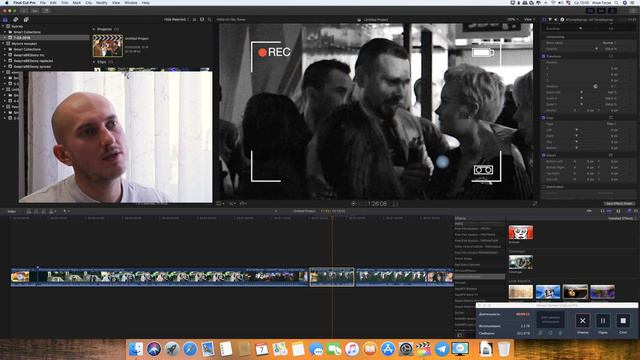Screen dimensions: 640x360
Task: Collapse the Clips section in browser
Action: coord(94,62)
